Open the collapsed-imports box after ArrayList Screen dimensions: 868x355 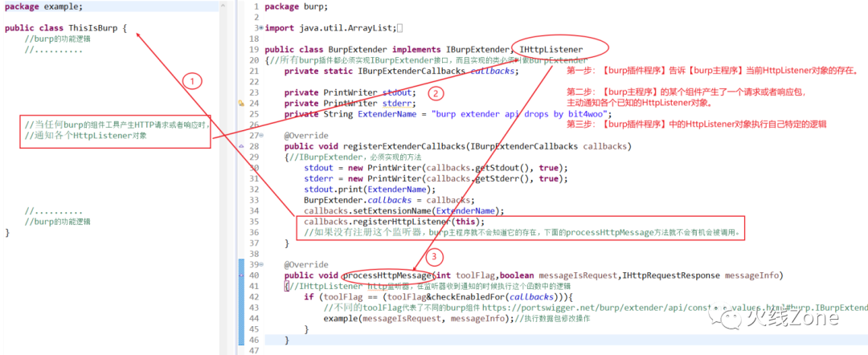pyautogui.click(x=400, y=28)
